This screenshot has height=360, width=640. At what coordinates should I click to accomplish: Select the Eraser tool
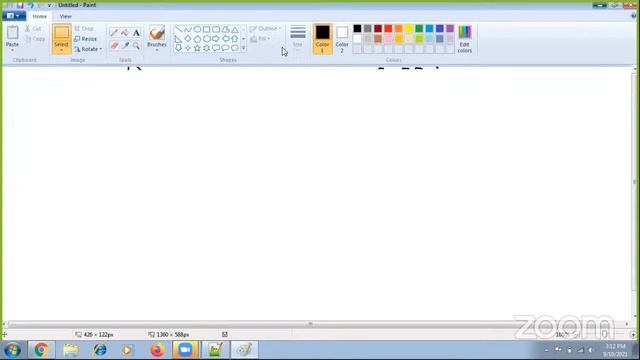click(114, 45)
